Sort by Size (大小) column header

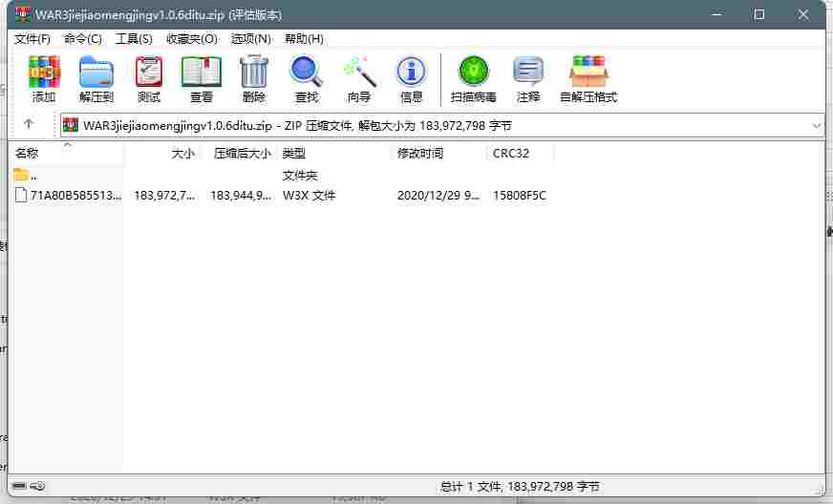click(162, 154)
